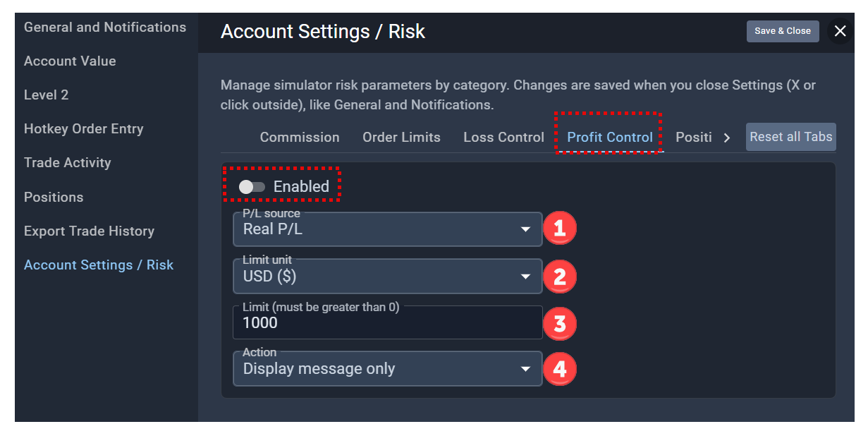This screenshot has width=868, height=436.
Task: Open the Action dropdown menu
Action: 387,369
